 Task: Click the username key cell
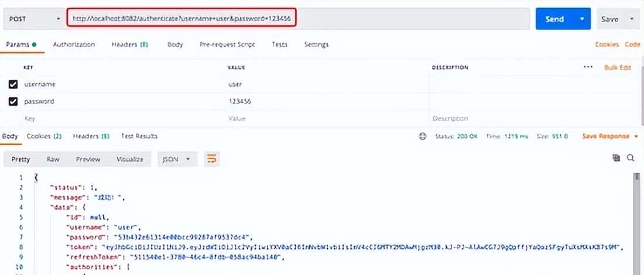pos(122,84)
